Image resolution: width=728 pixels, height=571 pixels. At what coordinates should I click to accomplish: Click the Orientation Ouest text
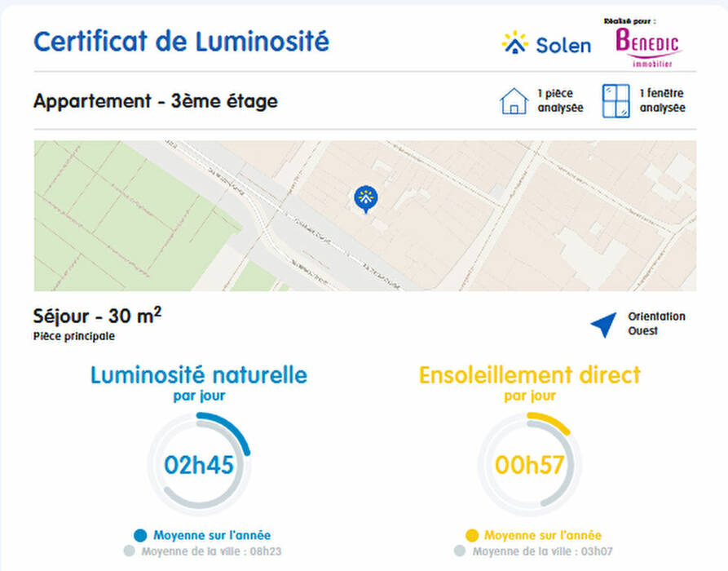coord(656,324)
